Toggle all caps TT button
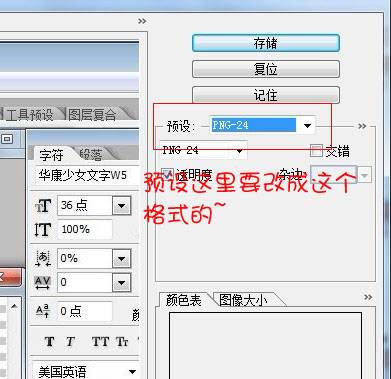The width and height of the screenshot is (391, 379). tap(100, 342)
